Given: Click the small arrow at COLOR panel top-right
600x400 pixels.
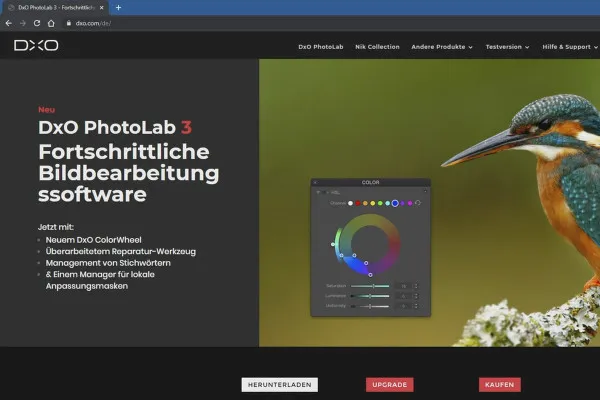Looking at the screenshot, I should tap(425, 191).
